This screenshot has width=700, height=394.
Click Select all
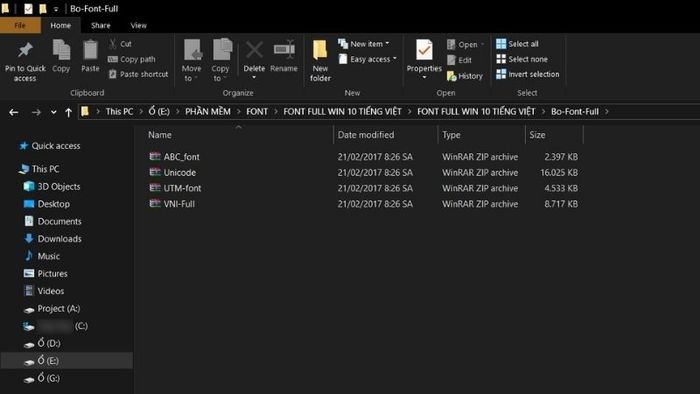click(x=517, y=44)
